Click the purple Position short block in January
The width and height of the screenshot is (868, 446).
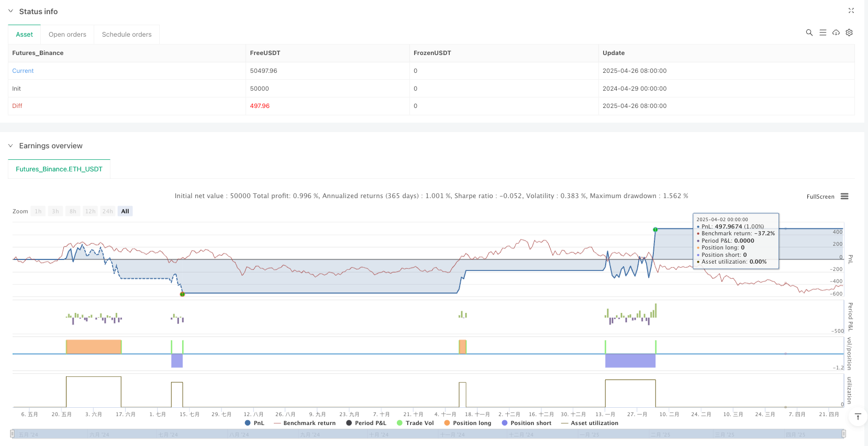pyautogui.click(x=630, y=361)
